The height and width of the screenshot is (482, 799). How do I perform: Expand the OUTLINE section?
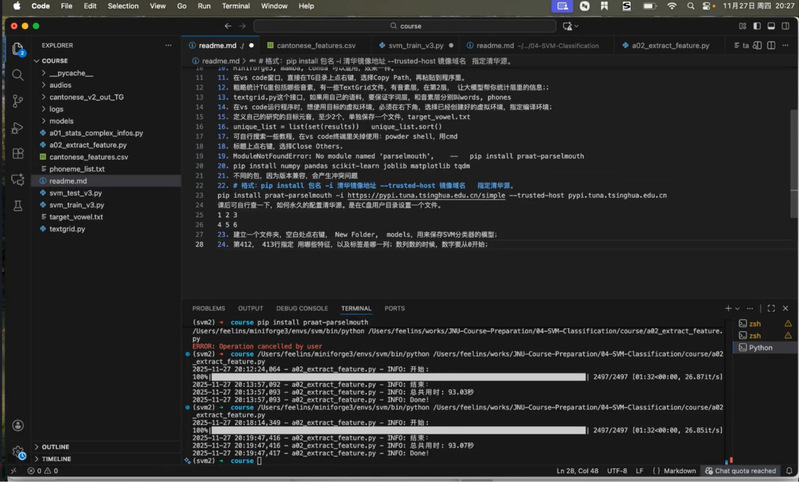pos(55,447)
